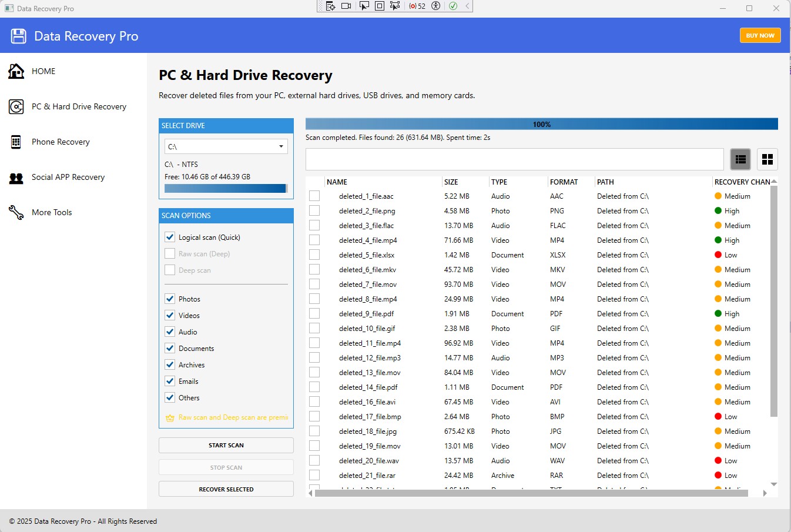Click orange Medium indicator for deleted_1_file.aac

(718, 196)
